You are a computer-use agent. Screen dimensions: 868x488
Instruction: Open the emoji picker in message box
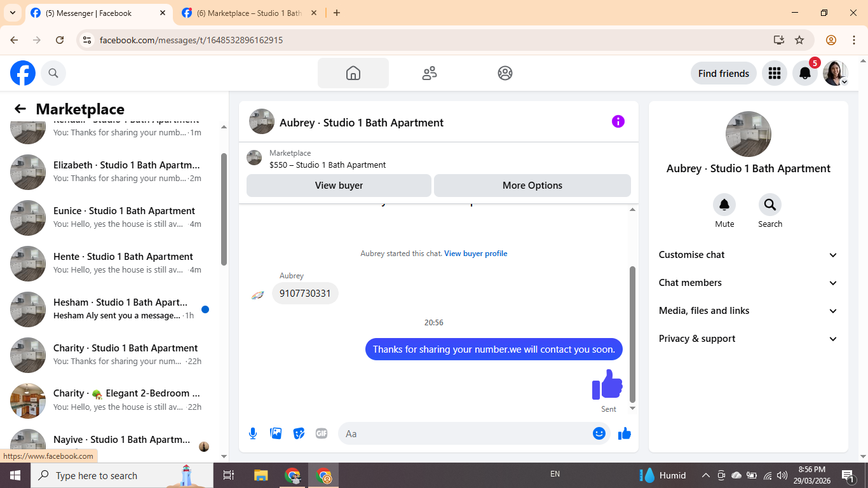(599, 433)
